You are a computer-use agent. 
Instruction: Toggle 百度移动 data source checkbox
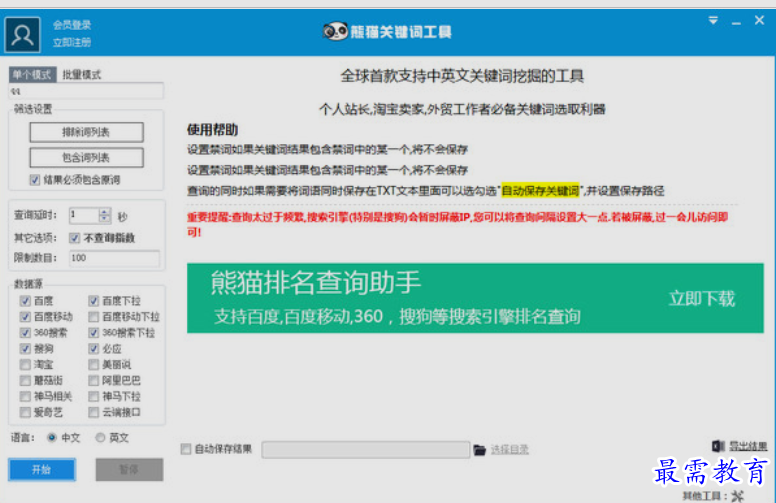pos(25,316)
